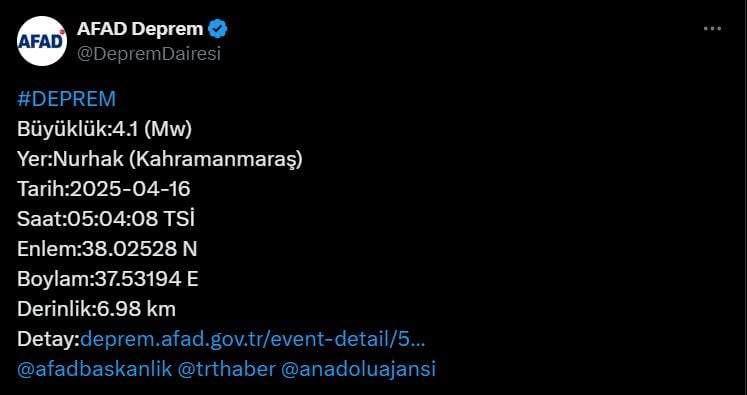The width and height of the screenshot is (747, 395).
Task: Click the Tarih:2025-04-16 date line
Action: click(104, 189)
